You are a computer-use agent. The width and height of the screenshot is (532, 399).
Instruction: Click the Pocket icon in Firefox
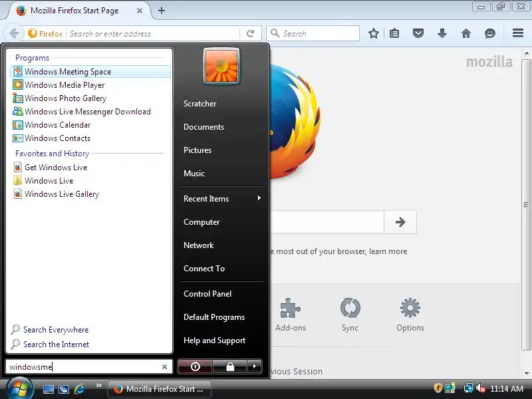coord(418,33)
